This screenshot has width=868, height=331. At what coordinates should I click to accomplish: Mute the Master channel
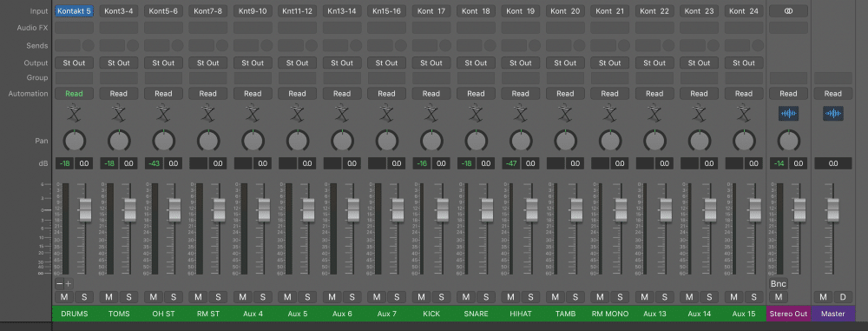[x=823, y=297]
